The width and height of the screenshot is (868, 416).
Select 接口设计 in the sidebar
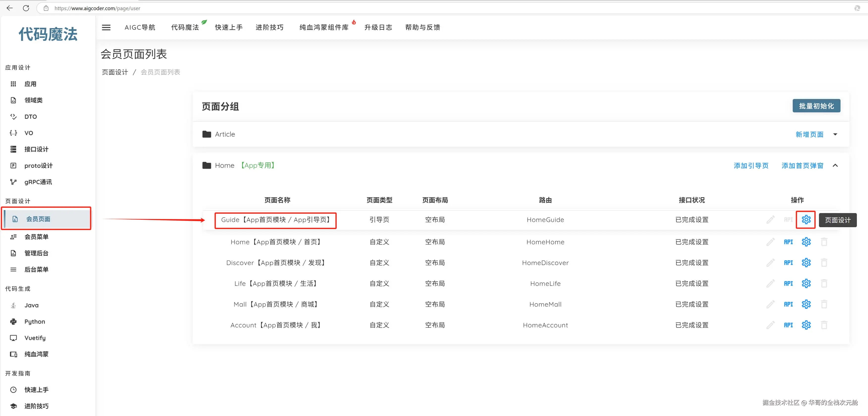click(x=36, y=149)
